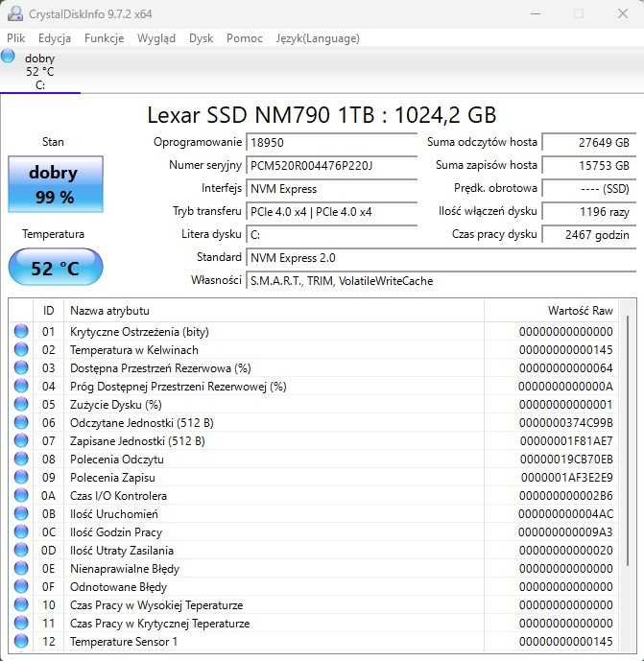Open the Plik menu
The height and width of the screenshot is (661, 644).
point(16,38)
